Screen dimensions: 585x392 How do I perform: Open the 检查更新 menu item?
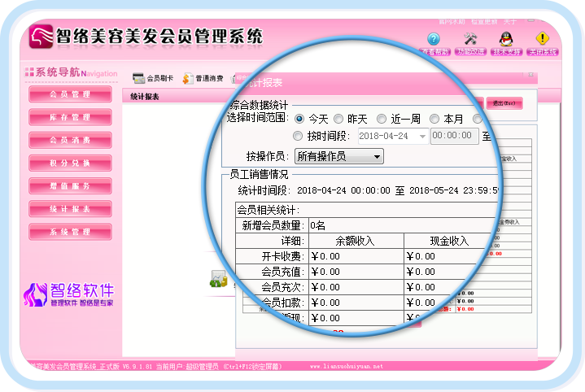(484, 22)
